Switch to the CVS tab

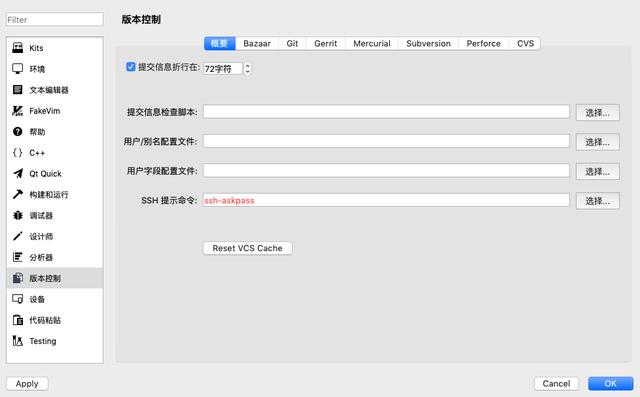(x=525, y=44)
